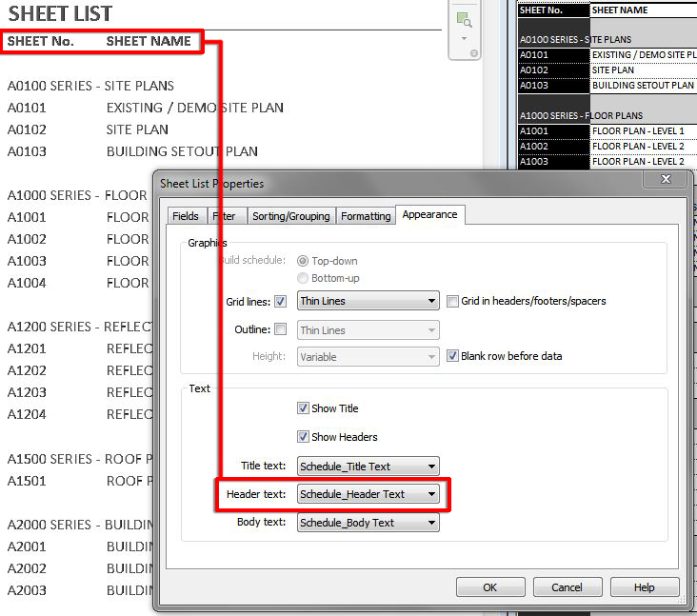Click cell A0101 in schedule view
Image resolution: width=697 pixels, height=616 pixels.
pyautogui.click(x=554, y=55)
